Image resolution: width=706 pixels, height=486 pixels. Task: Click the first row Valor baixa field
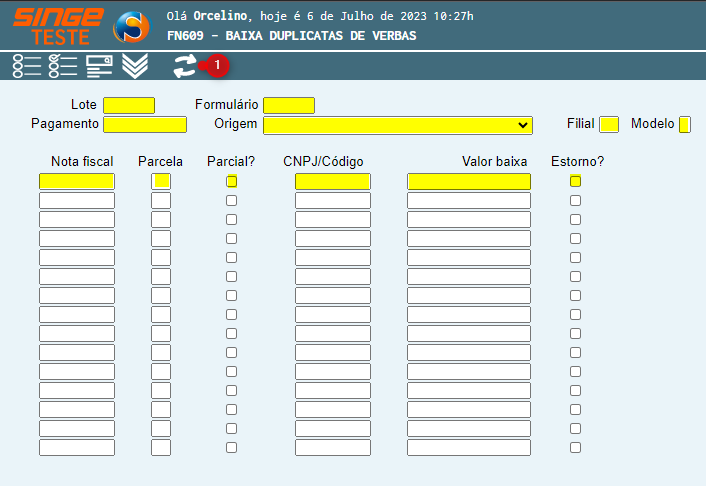[469, 181]
